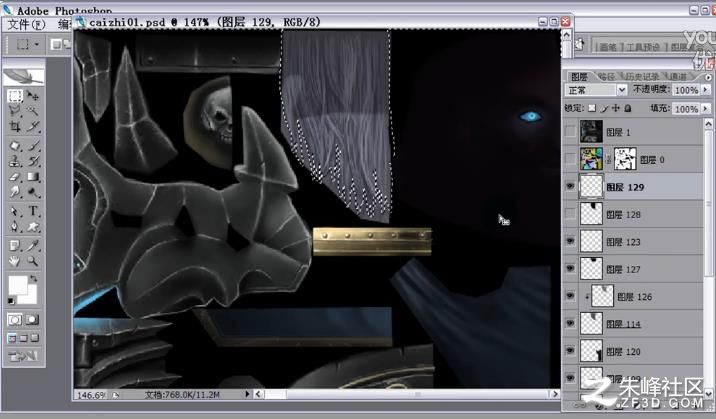Screen dimensions: 716x419
Task: Hide layer 图层 127
Action: (x=570, y=269)
